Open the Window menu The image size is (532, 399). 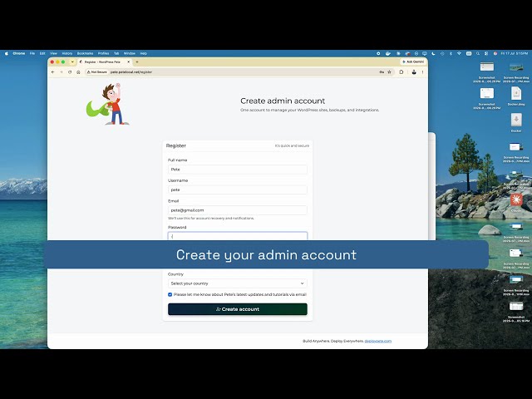tap(130, 53)
